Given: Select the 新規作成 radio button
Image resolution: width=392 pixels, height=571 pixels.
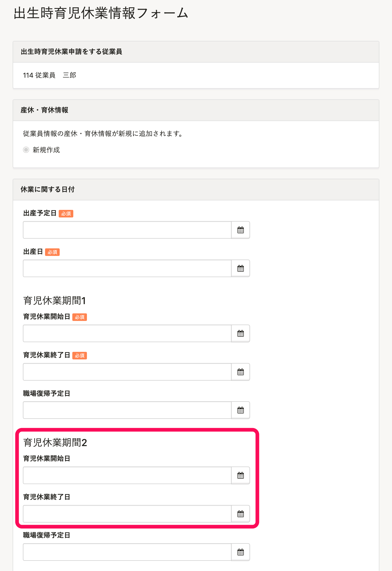Looking at the screenshot, I should pos(26,150).
